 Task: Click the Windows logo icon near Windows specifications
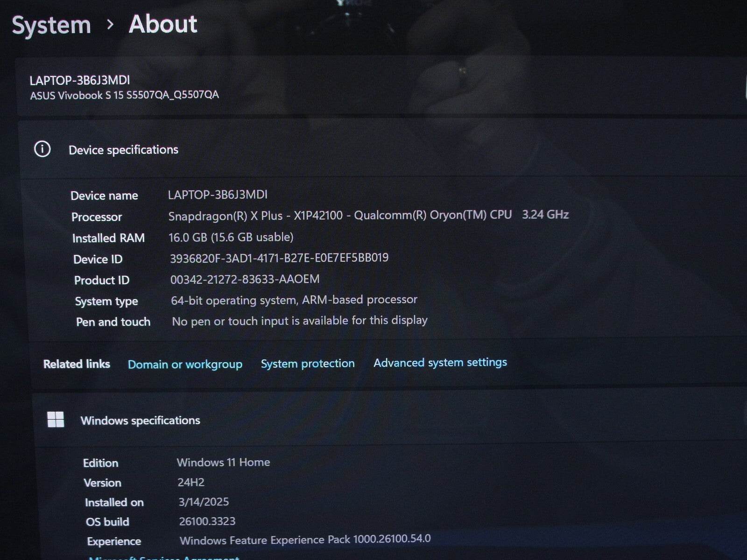click(x=56, y=420)
